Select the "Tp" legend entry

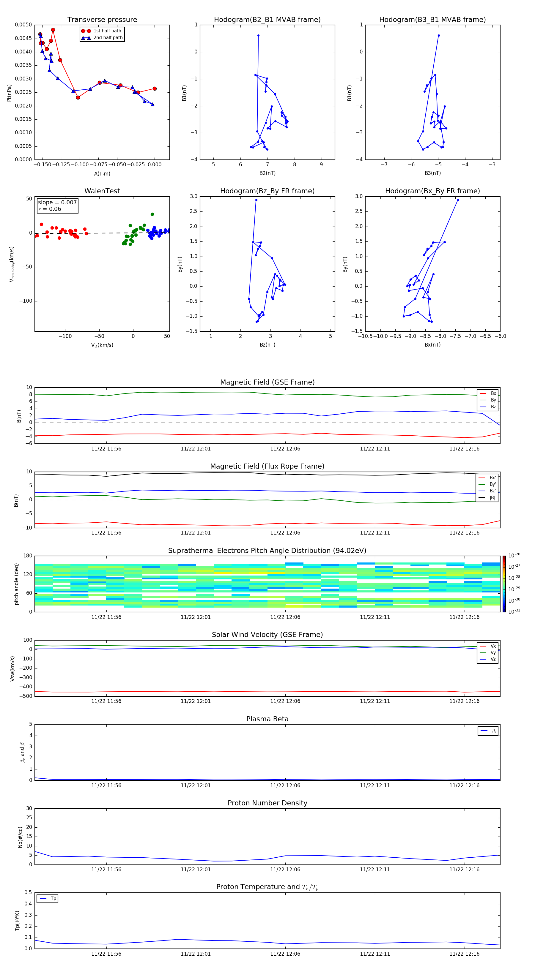point(48,899)
